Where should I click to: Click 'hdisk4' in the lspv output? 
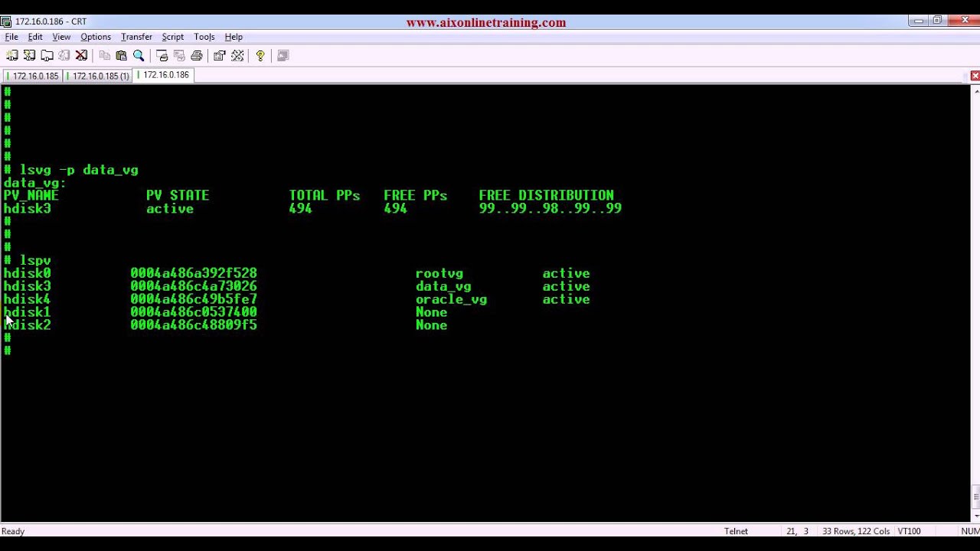click(x=27, y=299)
